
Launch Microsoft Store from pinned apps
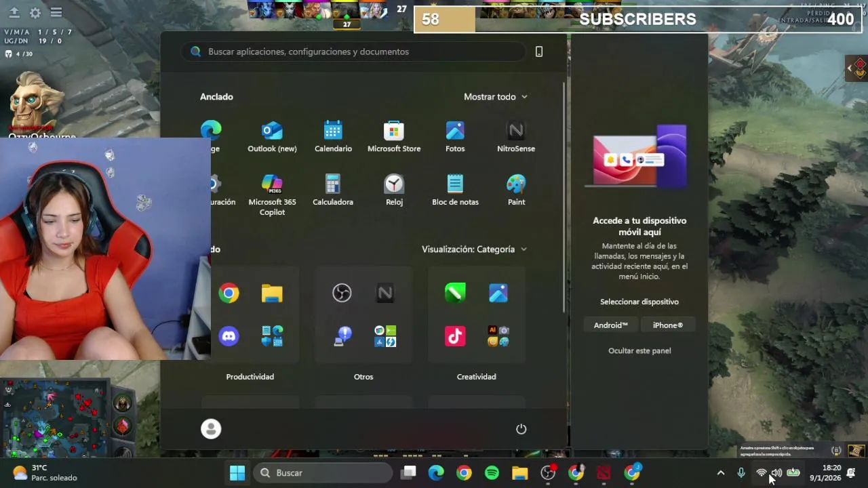(394, 136)
